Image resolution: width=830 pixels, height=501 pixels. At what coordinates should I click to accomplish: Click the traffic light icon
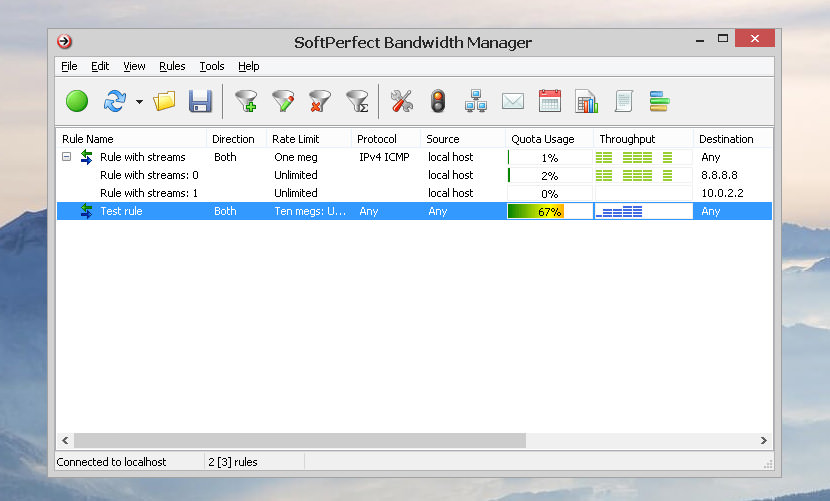tap(438, 101)
